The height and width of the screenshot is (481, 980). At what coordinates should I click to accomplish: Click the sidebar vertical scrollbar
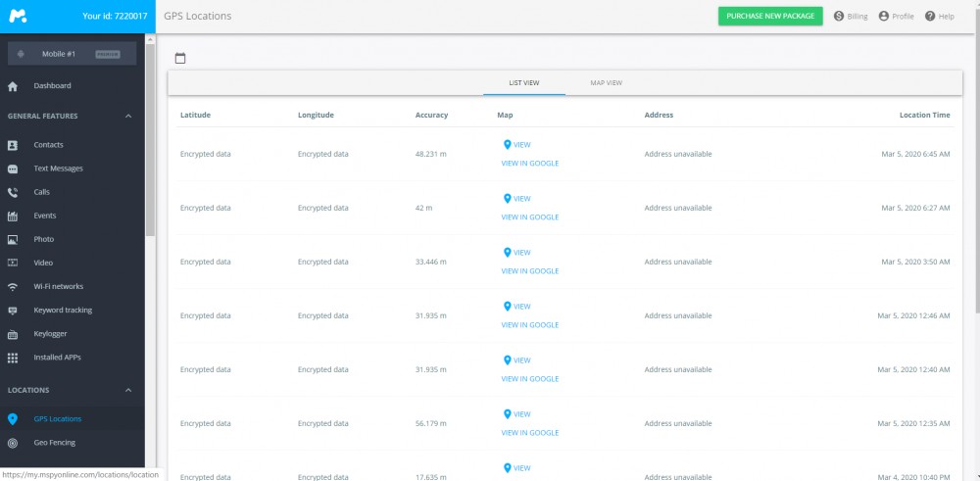pyautogui.click(x=150, y=137)
